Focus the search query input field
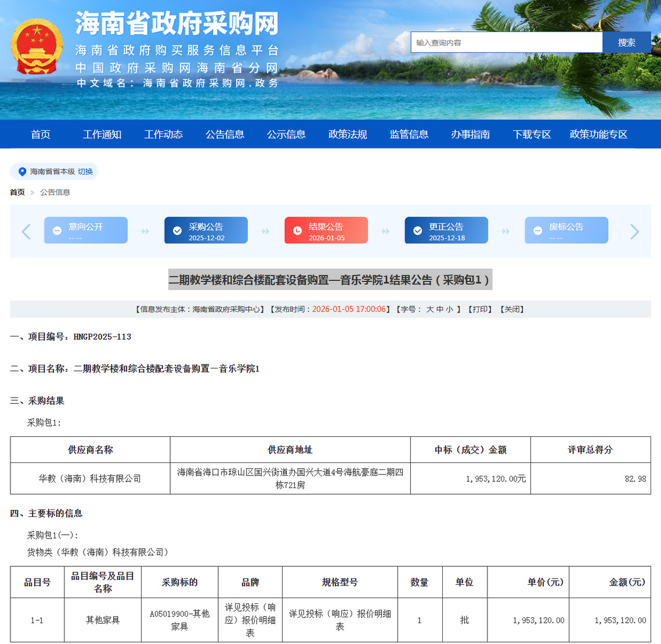 pyautogui.click(x=507, y=43)
